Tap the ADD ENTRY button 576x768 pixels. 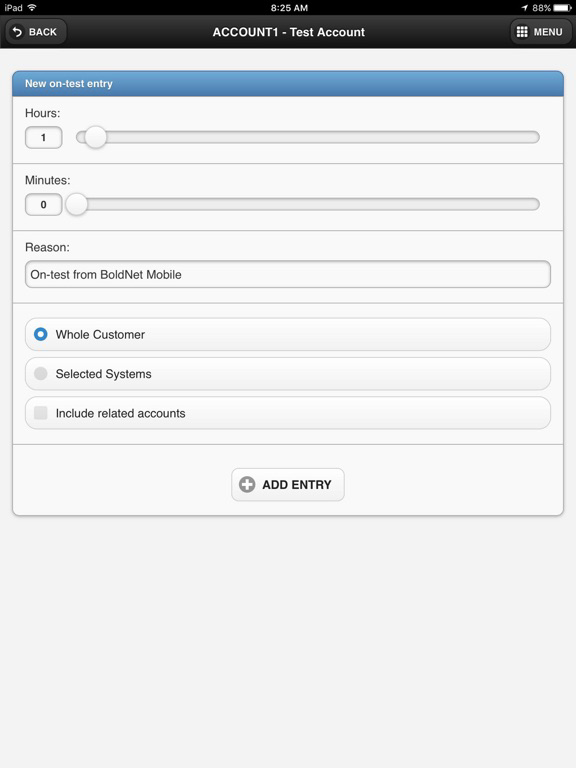pyautogui.click(x=288, y=484)
